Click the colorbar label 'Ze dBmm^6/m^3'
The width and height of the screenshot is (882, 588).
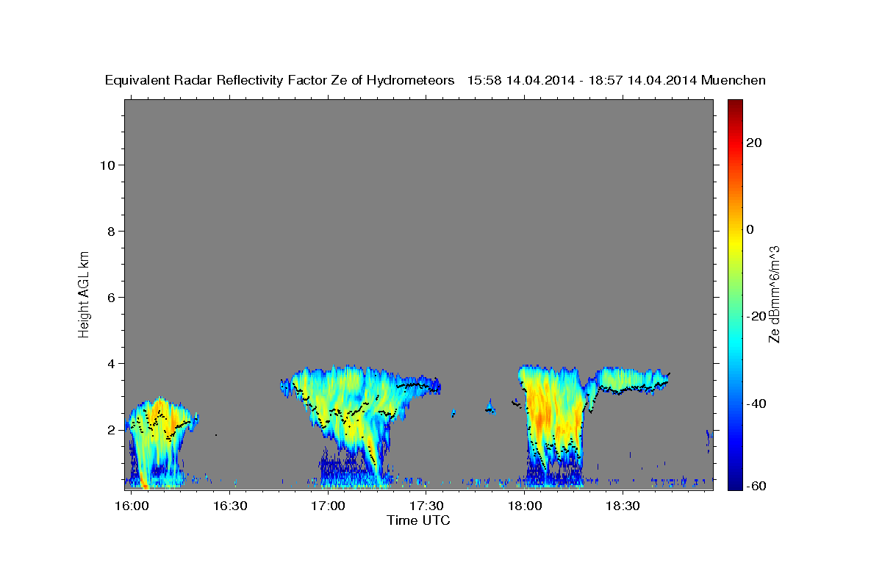tap(773, 293)
